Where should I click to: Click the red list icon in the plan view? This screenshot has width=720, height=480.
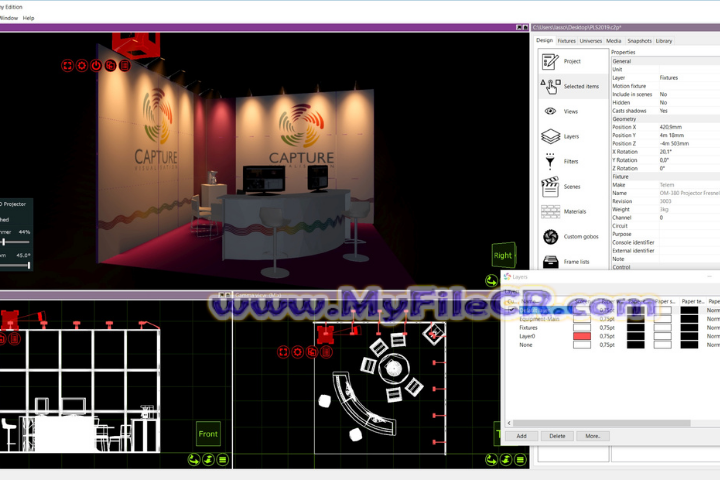[x=326, y=352]
